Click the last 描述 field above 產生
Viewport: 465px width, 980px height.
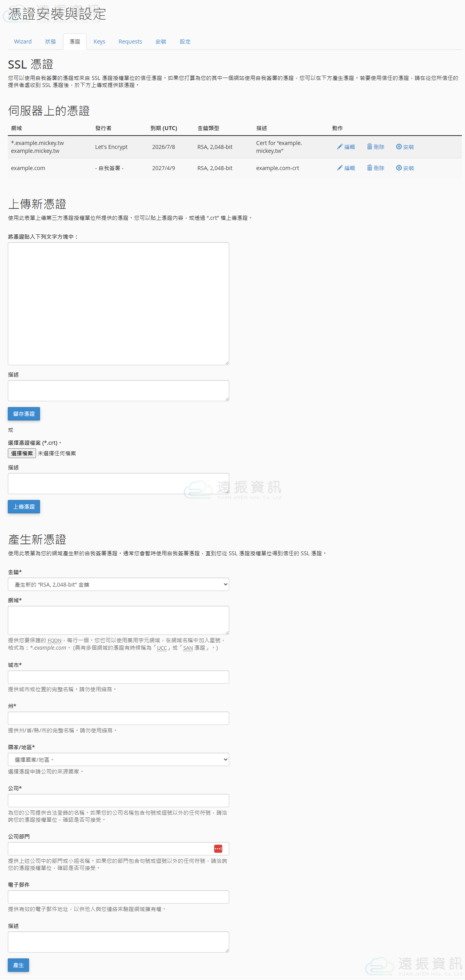point(118,942)
